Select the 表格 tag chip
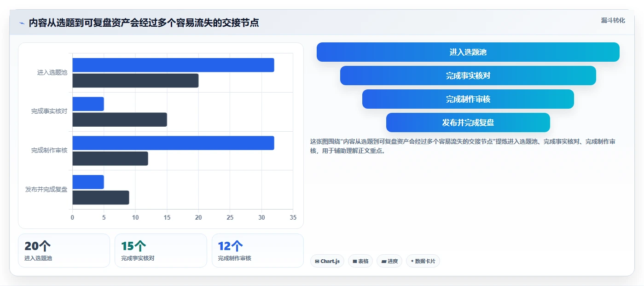The image size is (644, 286). (x=360, y=261)
